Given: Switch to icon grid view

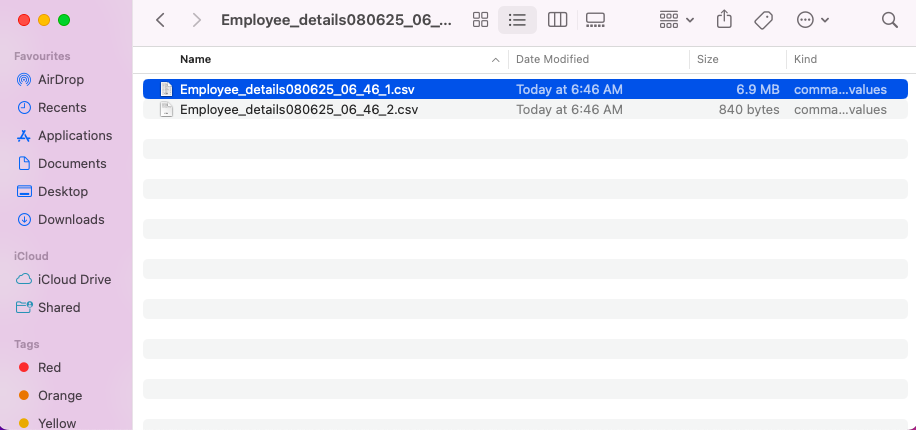Looking at the screenshot, I should (x=480, y=20).
